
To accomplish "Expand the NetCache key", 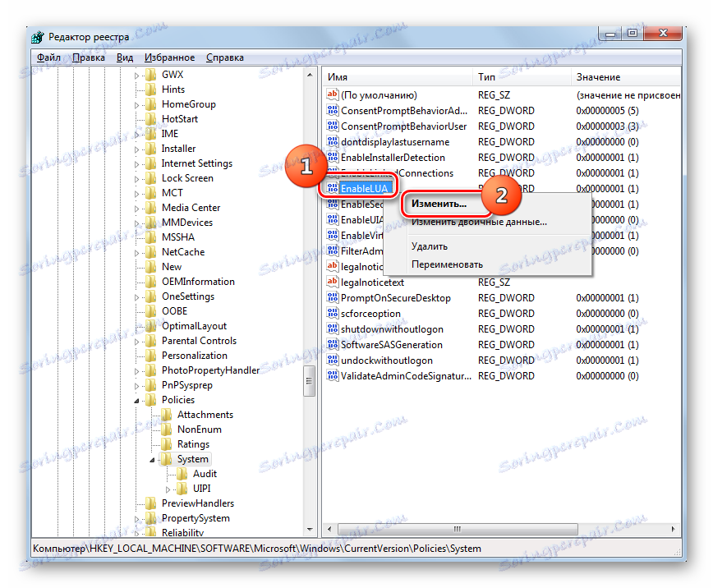I will coord(137,253).
